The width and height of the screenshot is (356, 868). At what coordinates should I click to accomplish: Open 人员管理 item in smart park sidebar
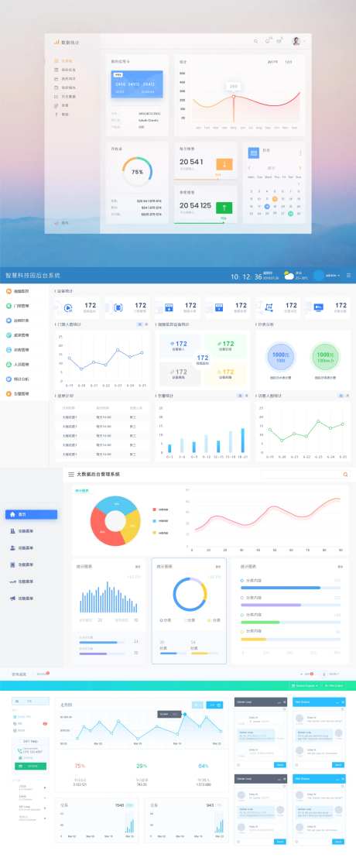(16, 364)
